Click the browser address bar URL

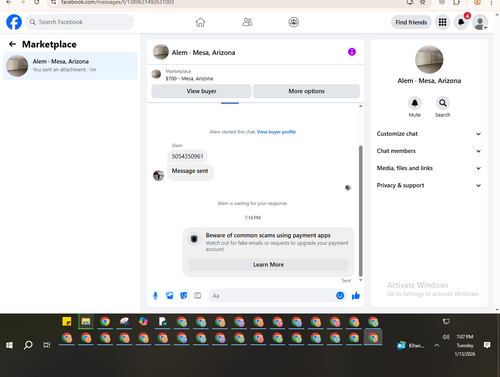[x=117, y=2]
